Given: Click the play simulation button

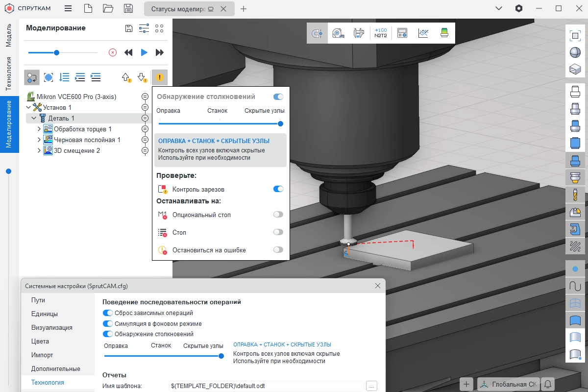Looking at the screenshot, I should coord(144,52).
